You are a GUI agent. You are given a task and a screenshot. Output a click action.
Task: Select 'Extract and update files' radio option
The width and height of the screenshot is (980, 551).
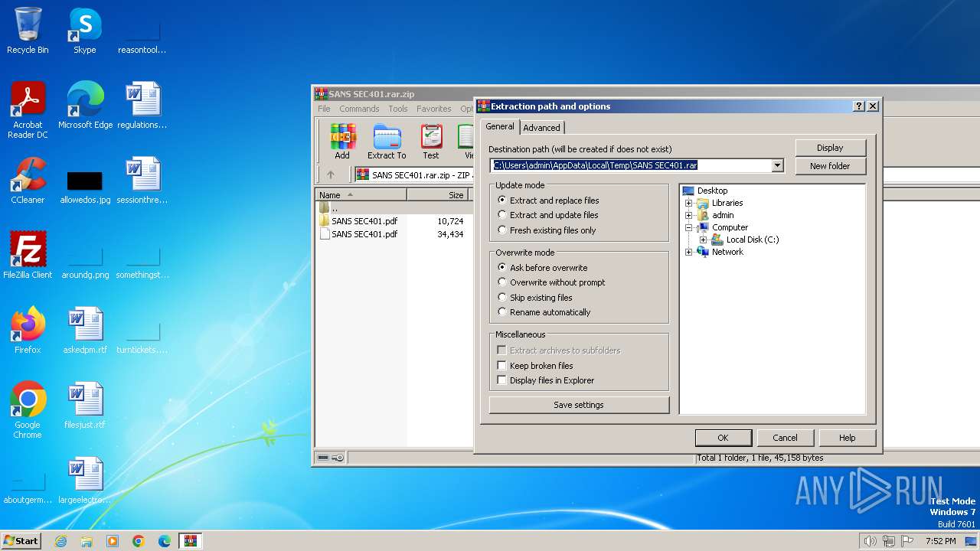[547, 215]
